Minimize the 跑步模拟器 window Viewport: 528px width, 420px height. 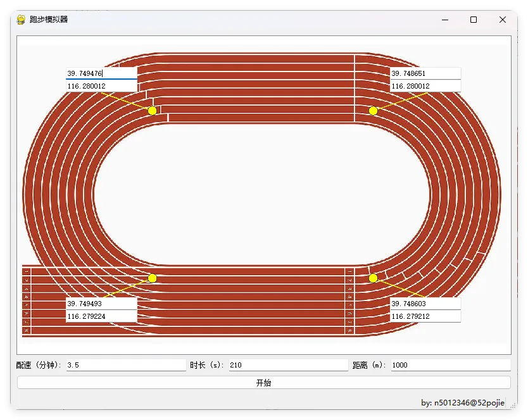(444, 20)
